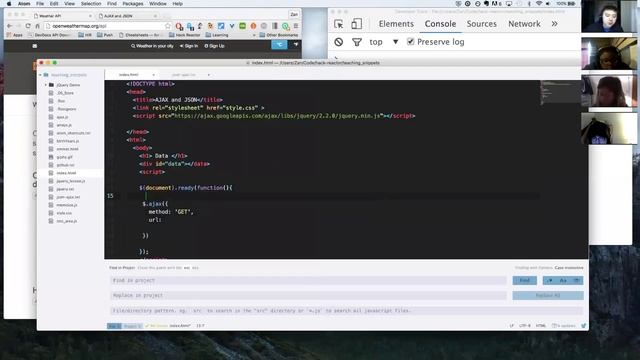Click the file/directory pattern input field
The width and height of the screenshot is (640, 360).
click(x=346, y=311)
